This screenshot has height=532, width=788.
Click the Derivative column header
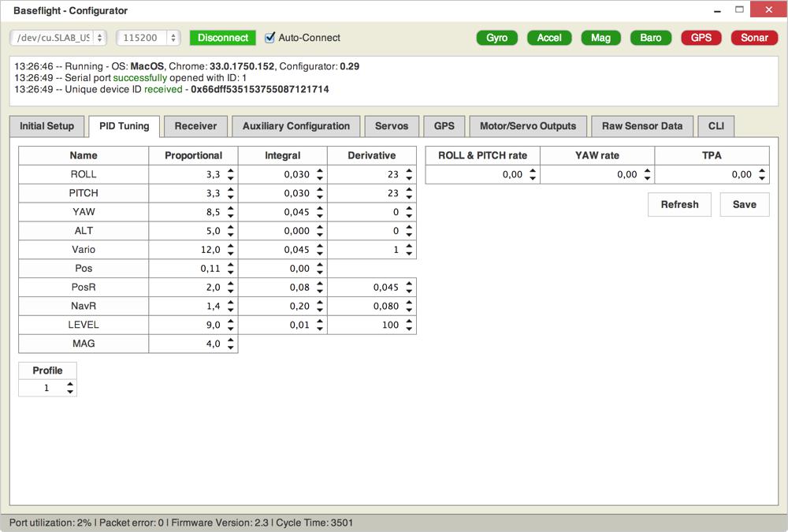coord(372,155)
